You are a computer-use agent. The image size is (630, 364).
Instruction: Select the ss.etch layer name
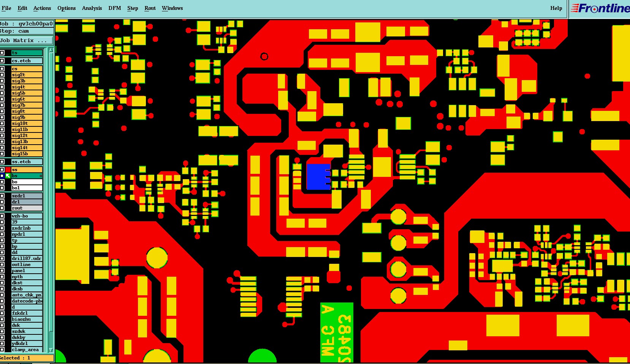pyautogui.click(x=27, y=162)
